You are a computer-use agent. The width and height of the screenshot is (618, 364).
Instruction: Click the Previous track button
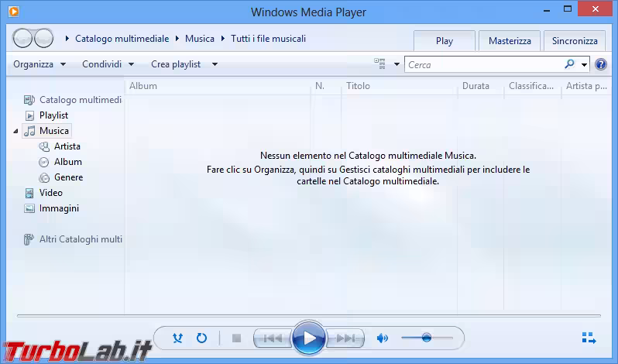pyautogui.click(x=272, y=338)
